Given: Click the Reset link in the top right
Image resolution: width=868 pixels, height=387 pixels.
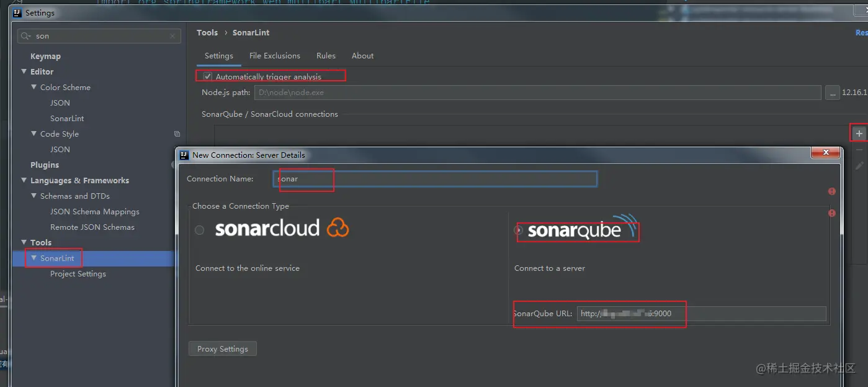Looking at the screenshot, I should point(861,32).
